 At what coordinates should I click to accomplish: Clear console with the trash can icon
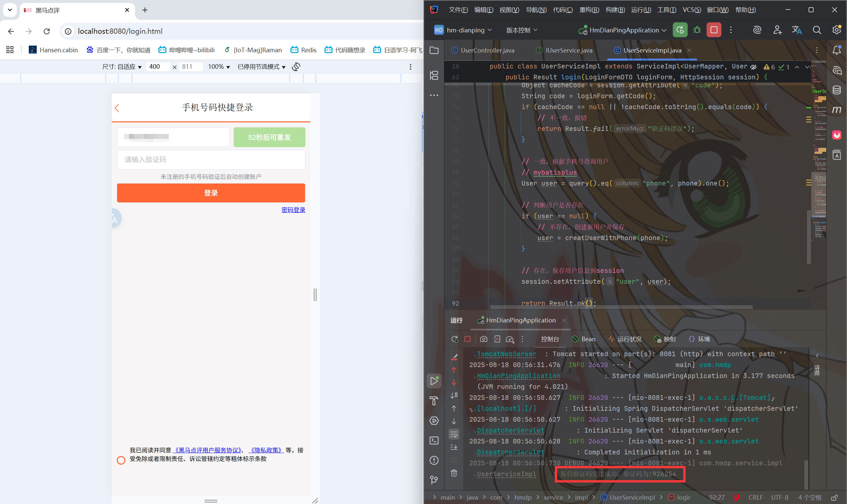tap(454, 473)
